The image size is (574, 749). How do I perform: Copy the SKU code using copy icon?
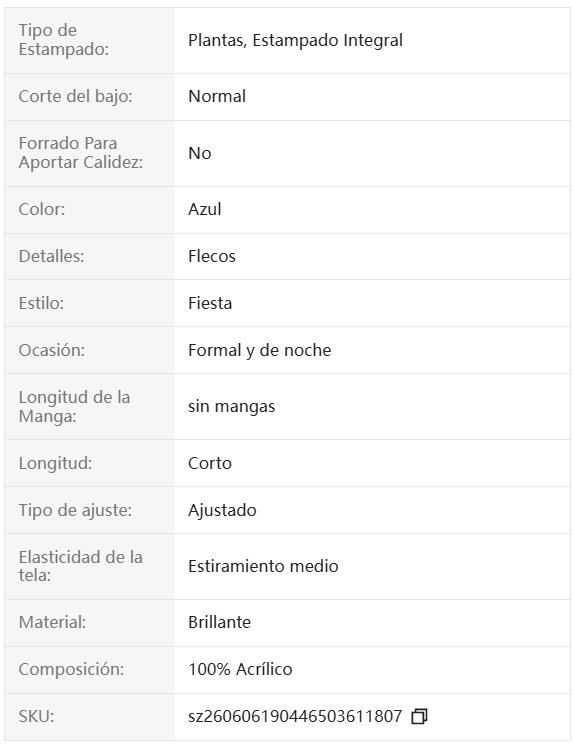[x=419, y=716]
